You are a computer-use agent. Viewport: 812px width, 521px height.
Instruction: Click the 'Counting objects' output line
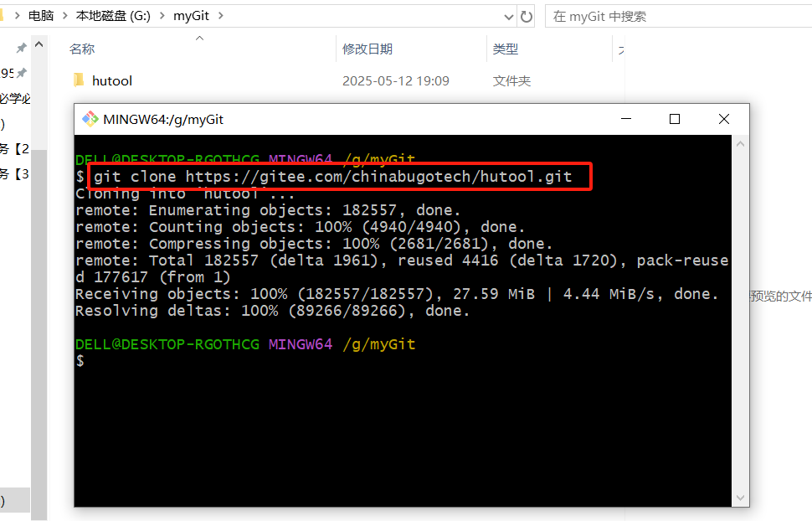pos(301,226)
